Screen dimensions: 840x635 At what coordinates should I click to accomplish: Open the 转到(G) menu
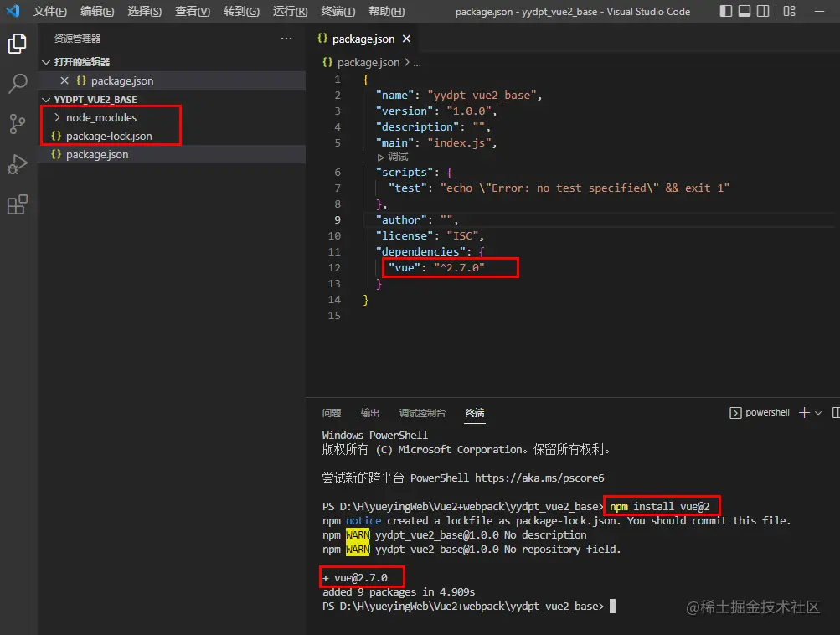241,11
